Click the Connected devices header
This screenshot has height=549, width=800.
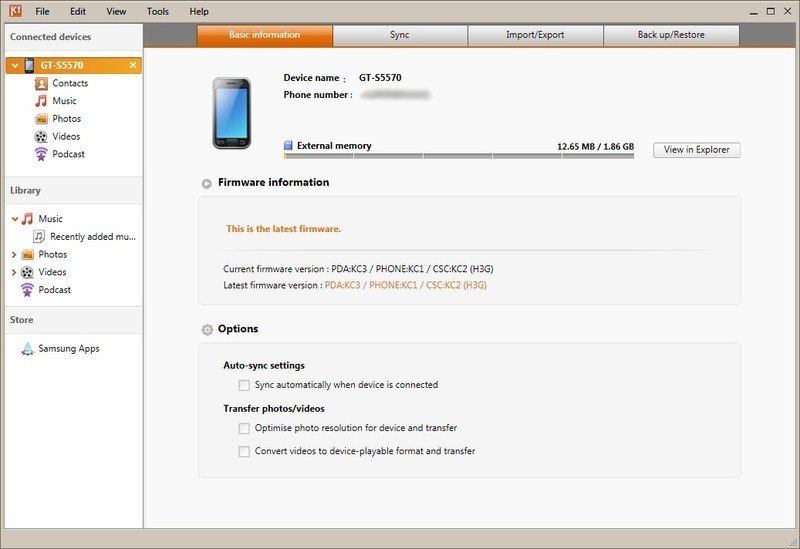pos(51,37)
